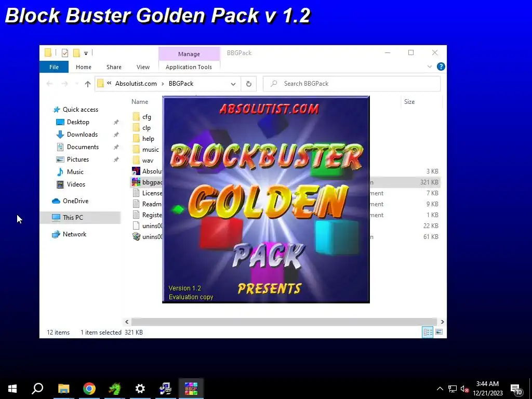Screen dimensions: 532x399
Task: Open the Windows Start menu
Action: click(x=12, y=389)
